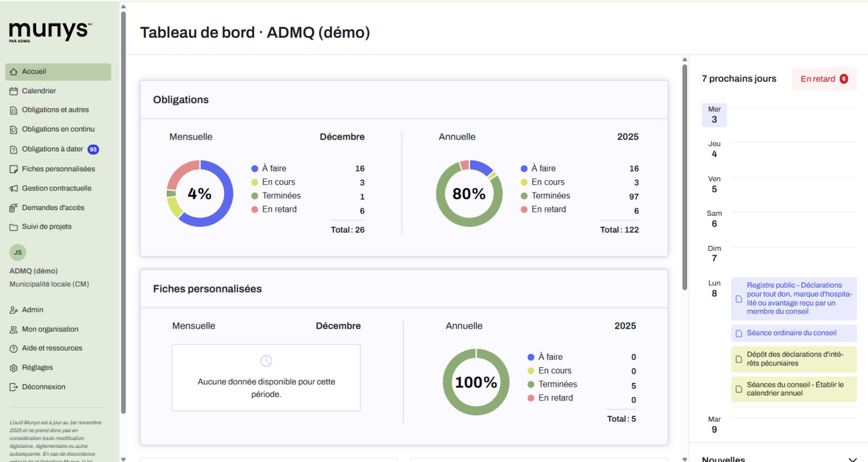This screenshot has width=868, height=462.
Task: Open Aide et ressources help icon
Action: tap(14, 348)
